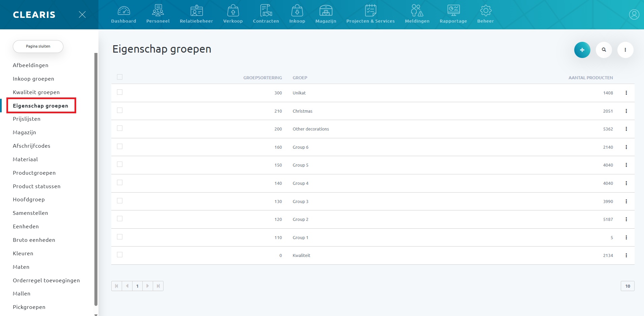Open the user profile avatar icon
This screenshot has width=644, height=316.
click(x=634, y=15)
